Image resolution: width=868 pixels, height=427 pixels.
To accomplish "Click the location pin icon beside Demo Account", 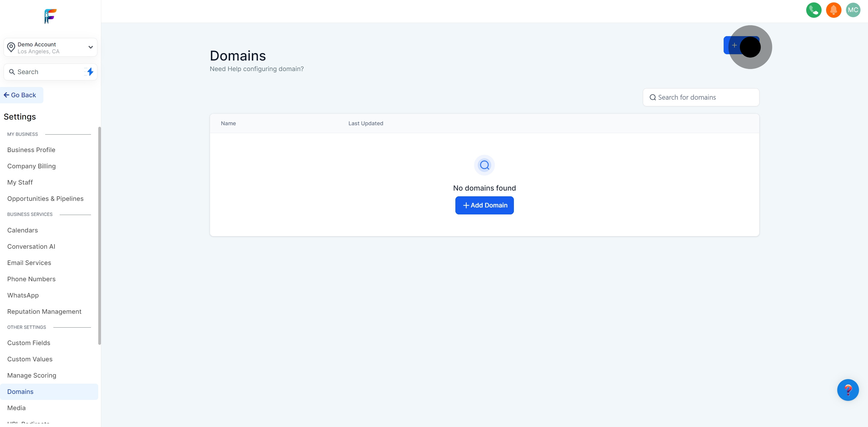I will tap(11, 48).
